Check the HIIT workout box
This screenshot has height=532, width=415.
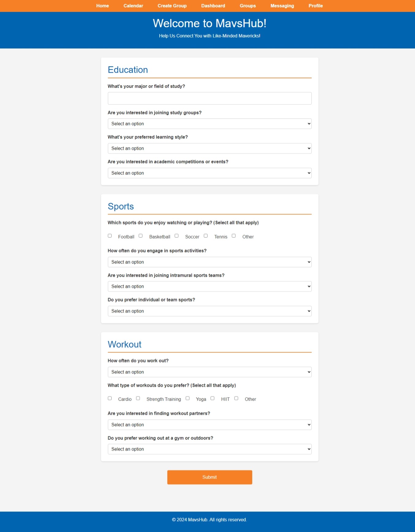212,398
